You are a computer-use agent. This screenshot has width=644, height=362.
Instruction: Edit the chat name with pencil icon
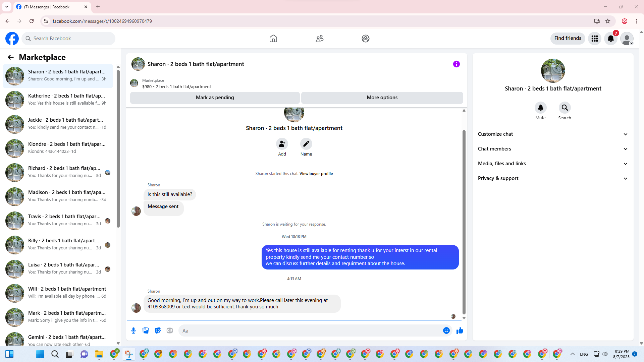306,144
